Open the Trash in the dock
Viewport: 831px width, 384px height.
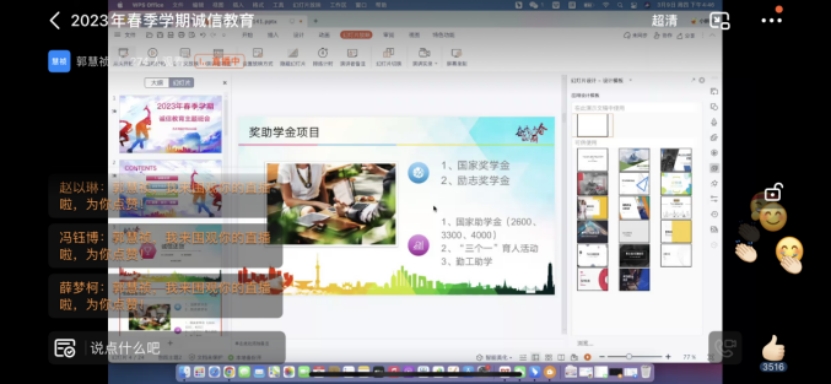tap(646, 372)
